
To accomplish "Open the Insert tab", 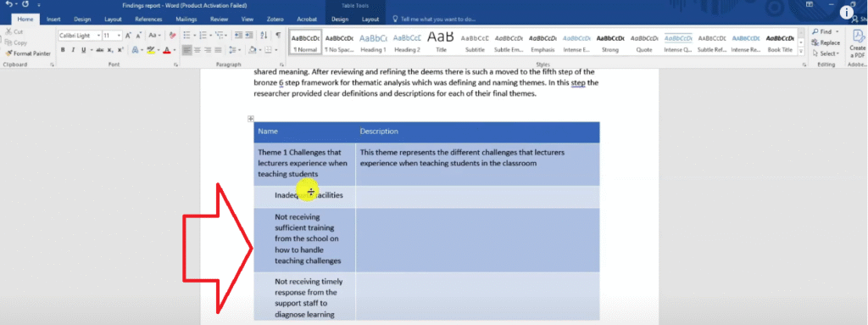I will (x=53, y=19).
